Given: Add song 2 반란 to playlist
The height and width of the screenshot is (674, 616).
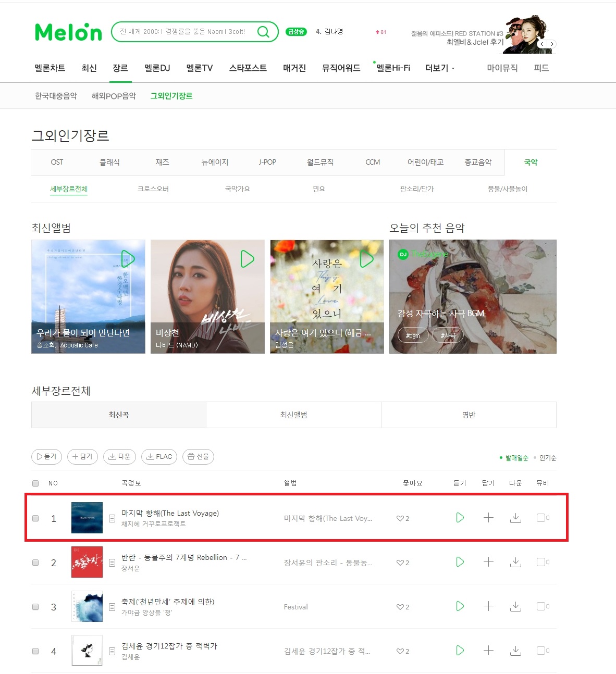Looking at the screenshot, I should click(x=488, y=562).
